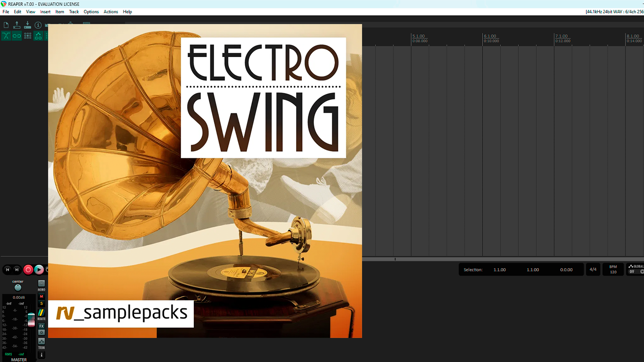Click the MASTER track label
Screen dimensions: 644x362
pyautogui.click(x=19, y=360)
